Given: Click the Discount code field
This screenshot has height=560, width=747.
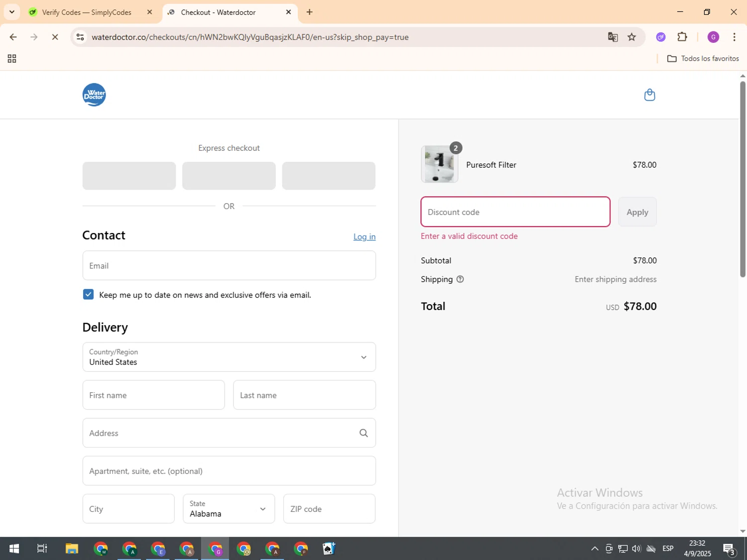Looking at the screenshot, I should (x=515, y=212).
